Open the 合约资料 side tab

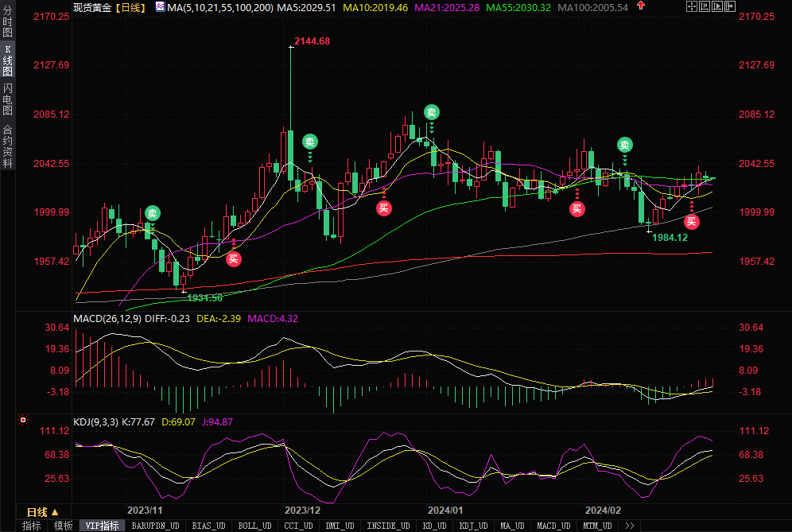click(x=8, y=146)
